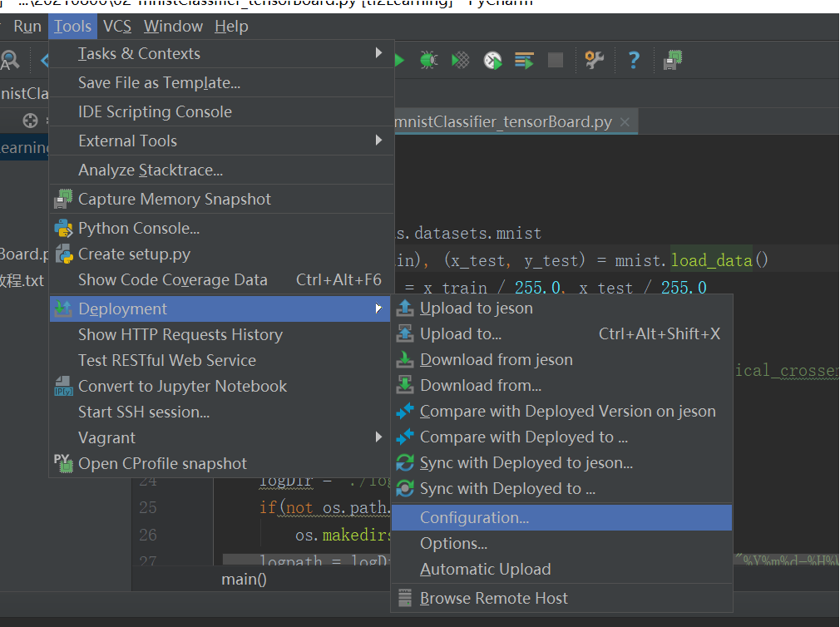Toggle Automatic Upload
This screenshot has height=627, width=840.
coord(562,569)
